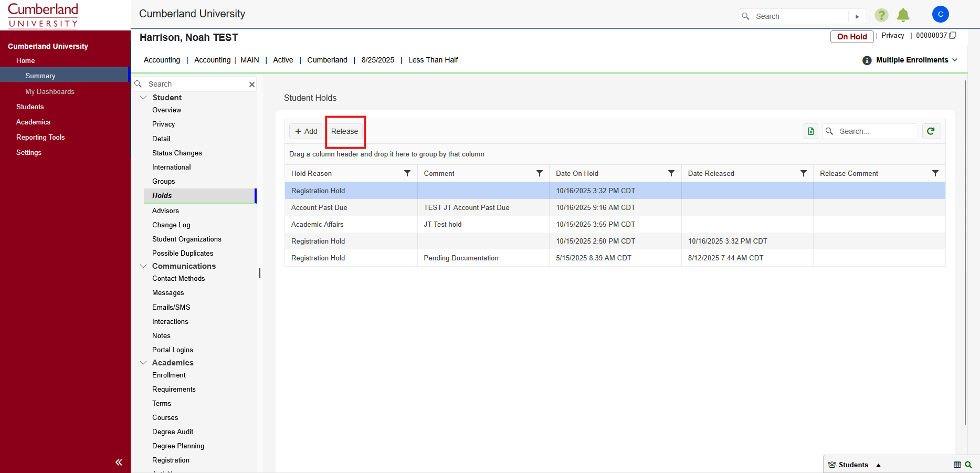The width and height of the screenshot is (980, 473).
Task: Open the Degree Audit page
Action: coord(173,432)
